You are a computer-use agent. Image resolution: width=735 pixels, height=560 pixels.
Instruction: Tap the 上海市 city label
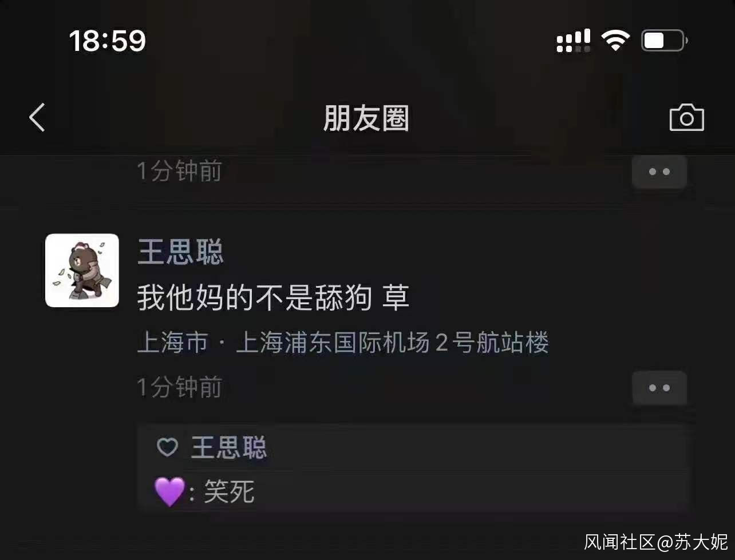pyautogui.click(x=172, y=343)
